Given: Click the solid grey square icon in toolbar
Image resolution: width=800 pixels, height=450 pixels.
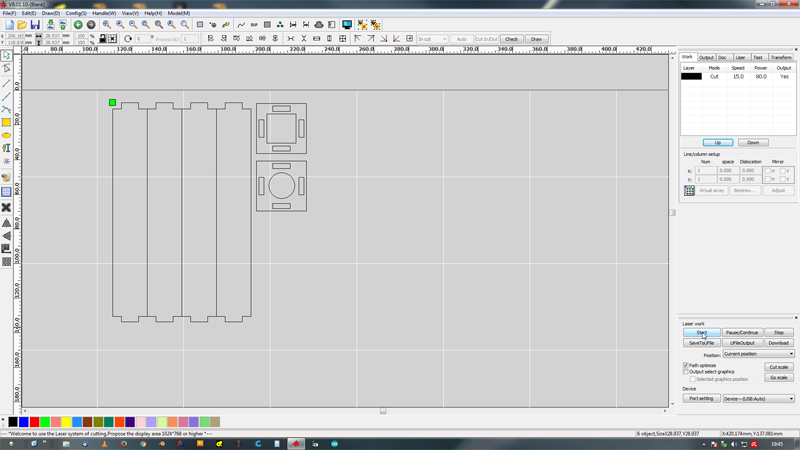Looking at the screenshot, I should (x=267, y=24).
